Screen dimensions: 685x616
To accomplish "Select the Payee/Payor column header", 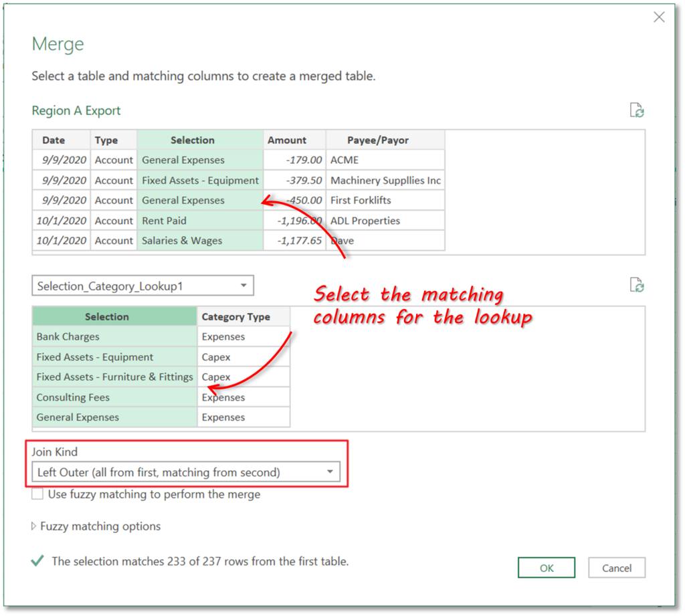I will tap(378, 140).
